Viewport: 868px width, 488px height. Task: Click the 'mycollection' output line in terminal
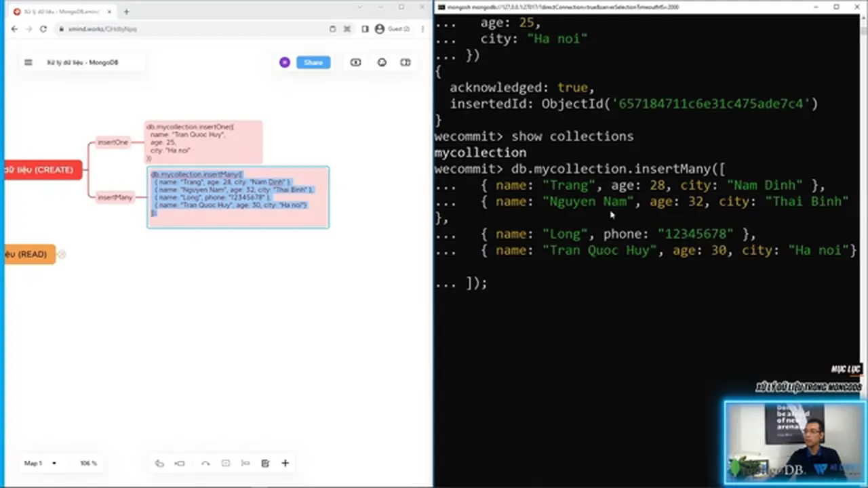coord(480,152)
